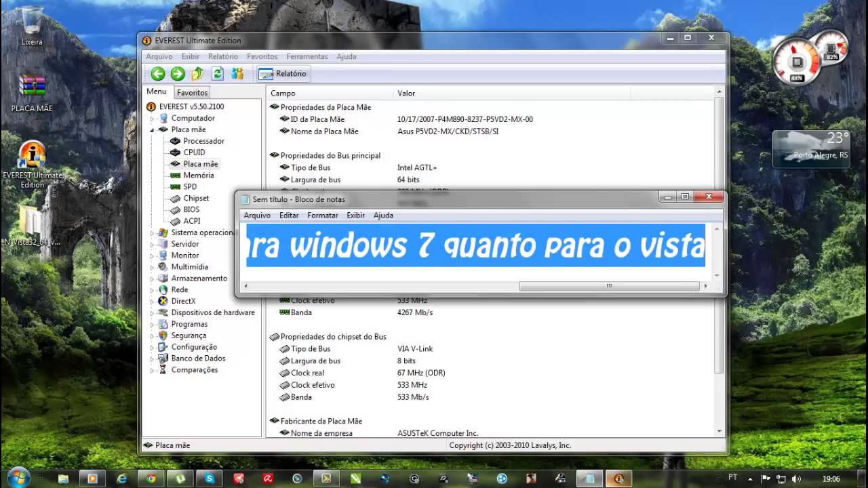The height and width of the screenshot is (488, 868).
Task: Select the ID da Placa Mãe row
Action: coord(490,119)
